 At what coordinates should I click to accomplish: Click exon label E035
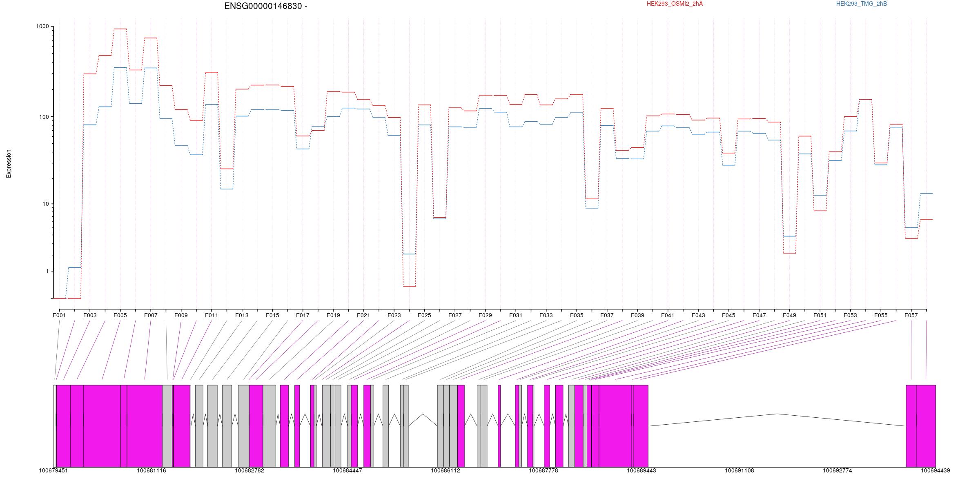click(x=577, y=315)
